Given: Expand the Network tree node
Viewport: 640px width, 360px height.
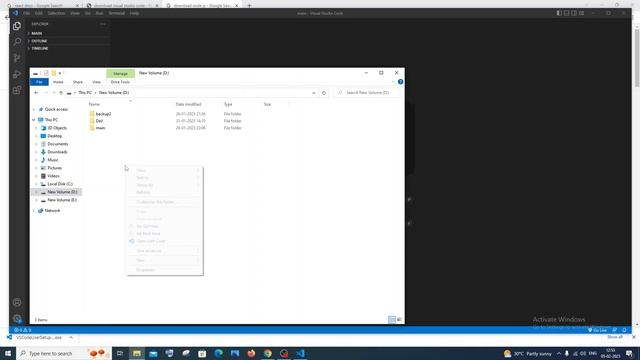Looking at the screenshot, I should point(33,211).
